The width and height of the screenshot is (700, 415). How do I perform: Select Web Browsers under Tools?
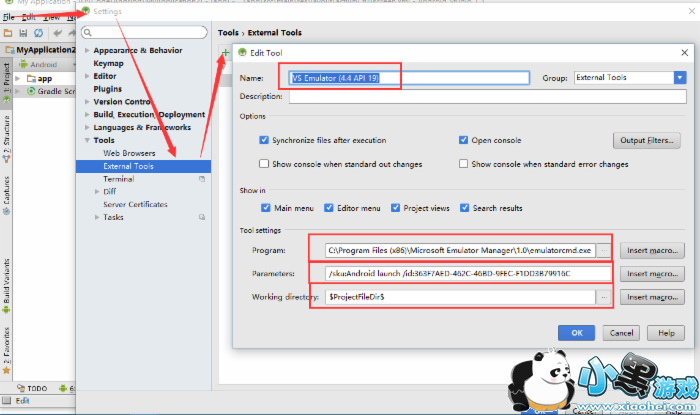click(x=129, y=153)
